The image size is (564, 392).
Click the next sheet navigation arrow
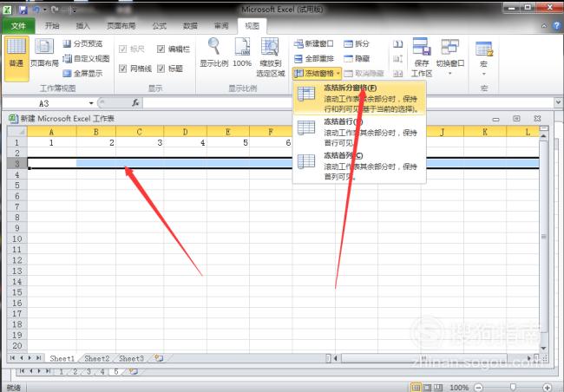click(30, 358)
